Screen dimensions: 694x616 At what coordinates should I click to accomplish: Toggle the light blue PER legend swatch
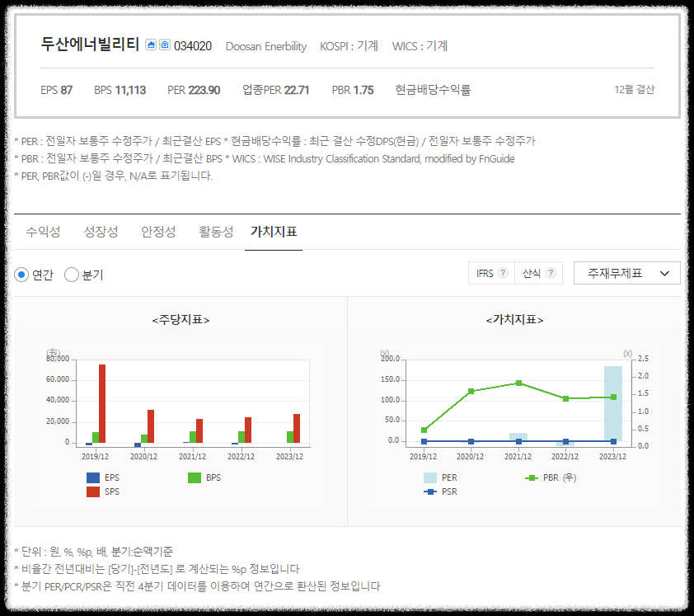430,477
